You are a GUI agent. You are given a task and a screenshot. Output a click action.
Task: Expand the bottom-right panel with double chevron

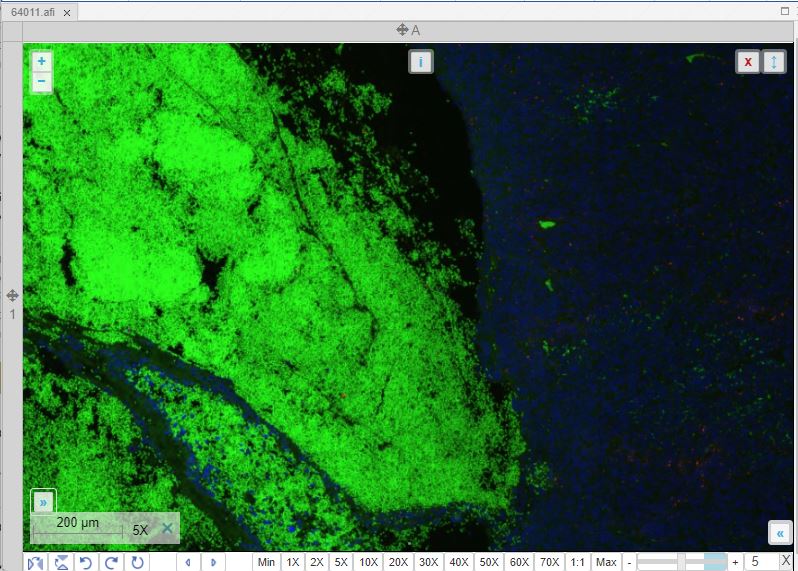point(780,532)
